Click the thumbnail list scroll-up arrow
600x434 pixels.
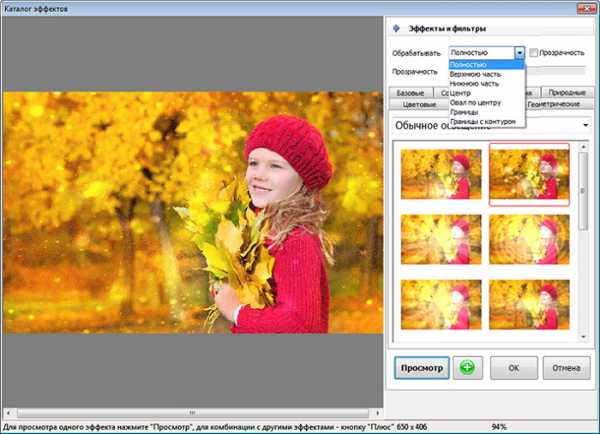point(584,147)
